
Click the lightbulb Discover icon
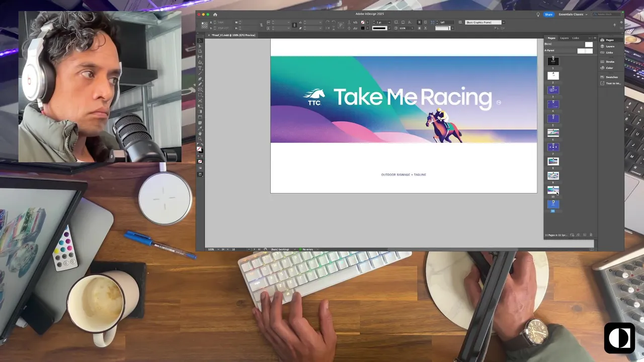coord(538,14)
